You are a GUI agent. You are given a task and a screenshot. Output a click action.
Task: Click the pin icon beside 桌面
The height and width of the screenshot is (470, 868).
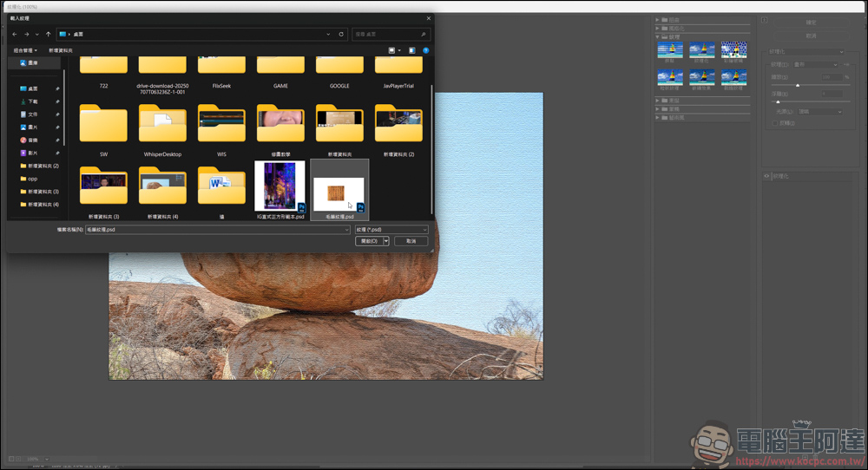57,88
